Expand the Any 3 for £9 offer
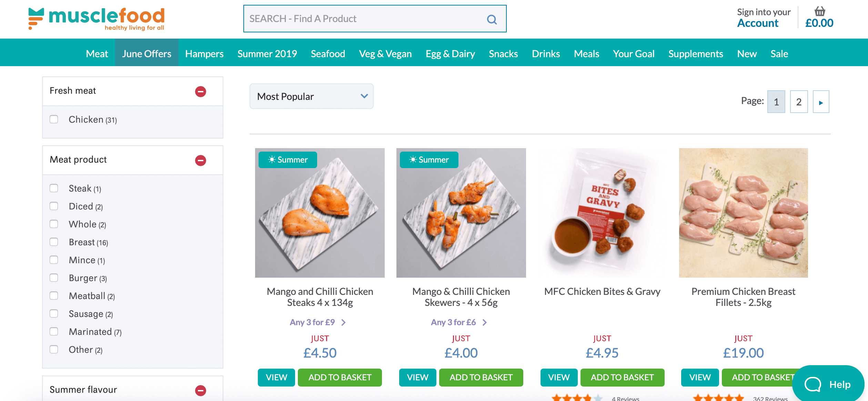This screenshot has width=868, height=401. (x=317, y=322)
